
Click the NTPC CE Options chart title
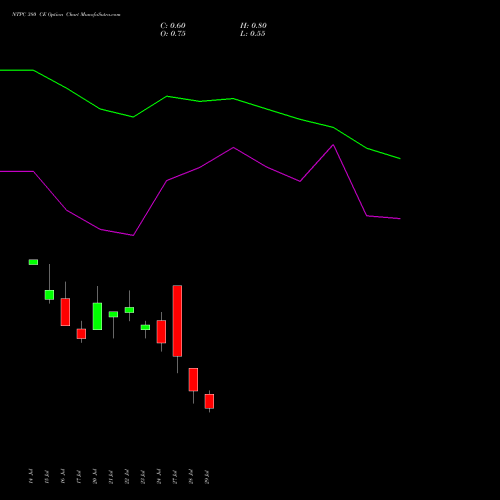(66, 15)
